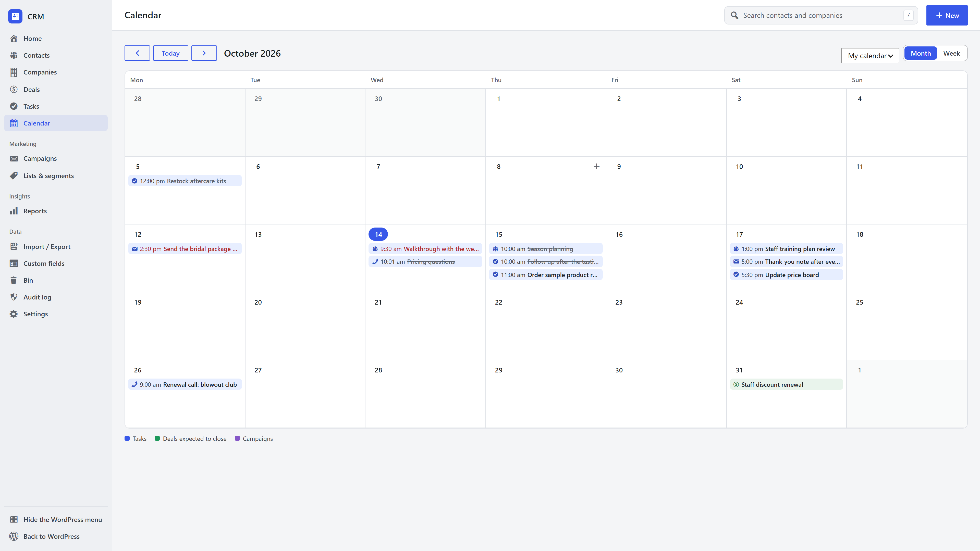
Task: Click meeting icon on Staff training plan review
Action: click(736, 249)
